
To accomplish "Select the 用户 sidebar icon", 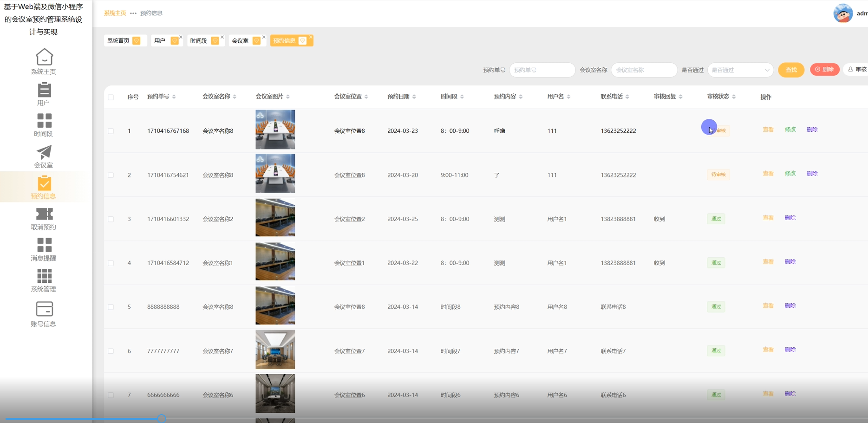I will point(44,91).
